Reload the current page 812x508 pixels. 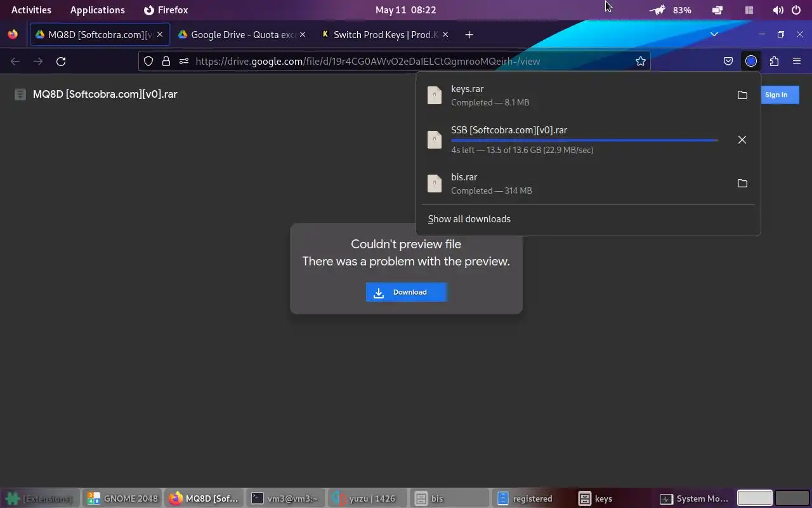point(61,61)
